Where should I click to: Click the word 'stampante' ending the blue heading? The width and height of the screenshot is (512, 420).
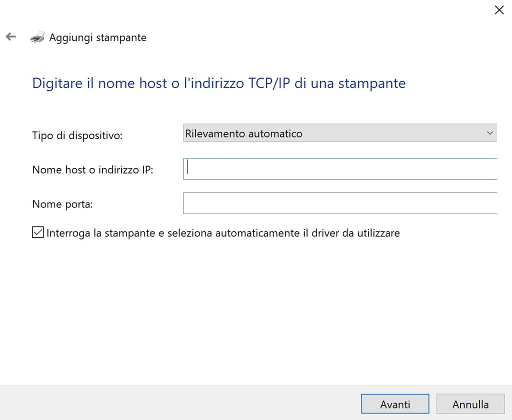(372, 83)
